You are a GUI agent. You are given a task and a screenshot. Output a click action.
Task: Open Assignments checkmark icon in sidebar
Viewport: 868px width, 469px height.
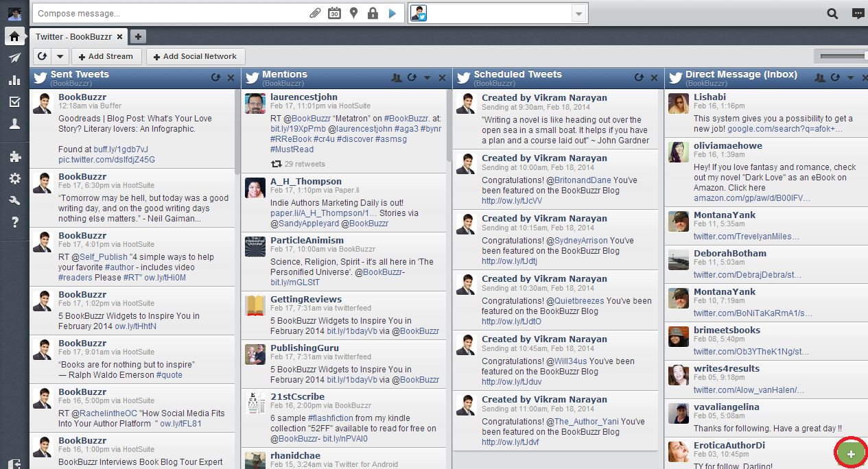pos(14,102)
